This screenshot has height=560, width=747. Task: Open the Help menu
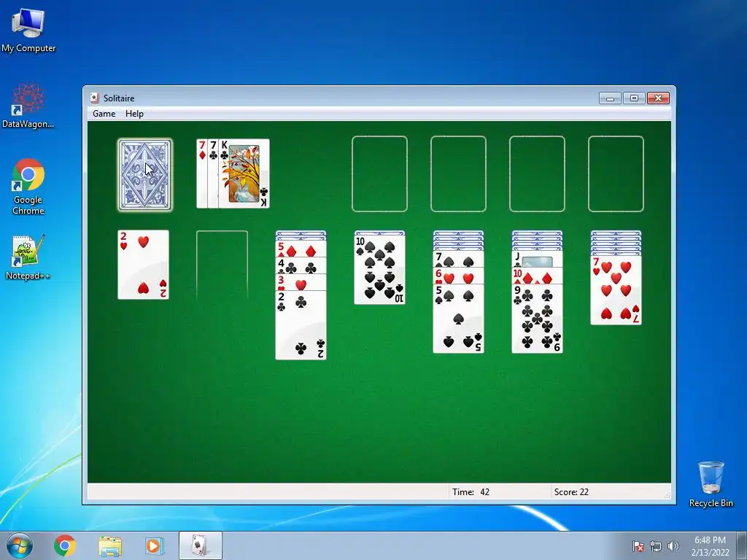[x=134, y=114]
